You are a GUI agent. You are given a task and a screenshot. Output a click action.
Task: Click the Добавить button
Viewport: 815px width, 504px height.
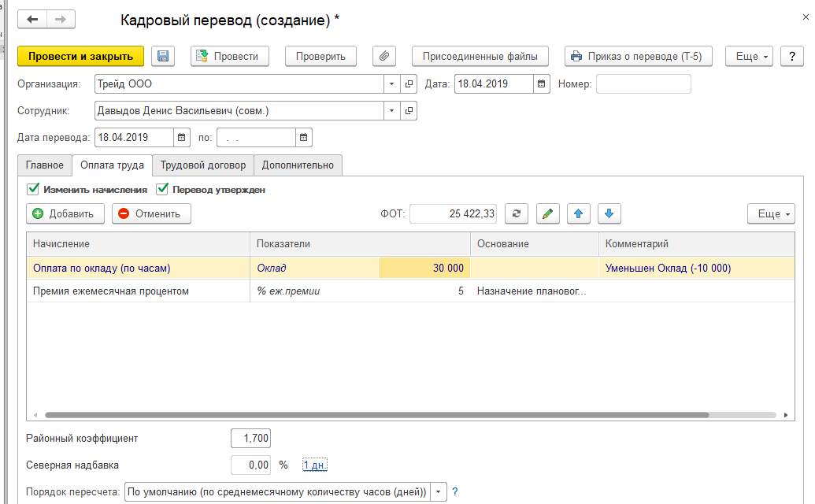tap(65, 213)
